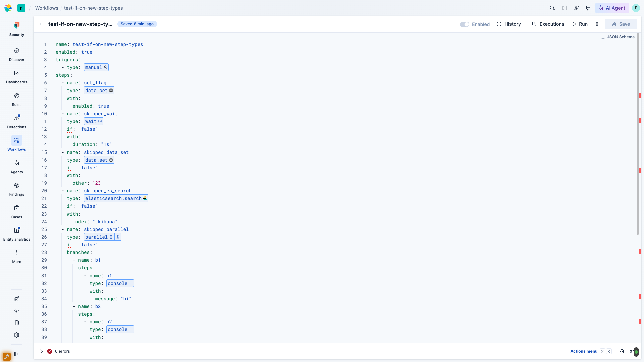Click the 'if' key on line 12
The image size is (644, 362).
point(69,129)
